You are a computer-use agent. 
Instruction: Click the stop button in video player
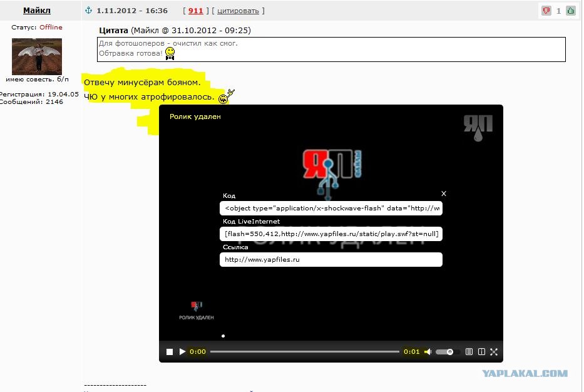pos(170,352)
